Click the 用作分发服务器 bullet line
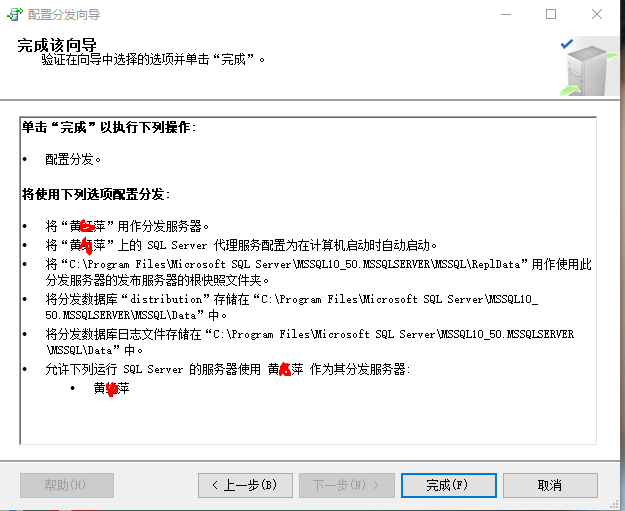This screenshot has height=511, width=625. [127, 226]
